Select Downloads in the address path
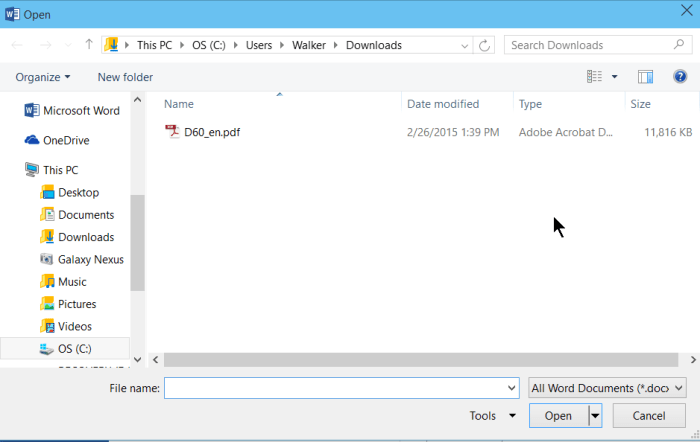700x442 pixels. [x=374, y=45]
